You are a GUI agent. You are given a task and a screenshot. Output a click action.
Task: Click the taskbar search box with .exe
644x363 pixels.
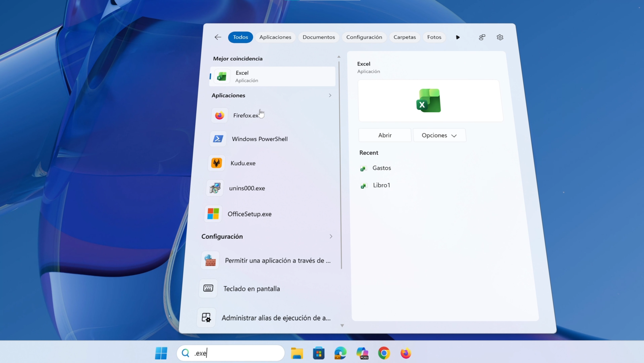coord(231,353)
